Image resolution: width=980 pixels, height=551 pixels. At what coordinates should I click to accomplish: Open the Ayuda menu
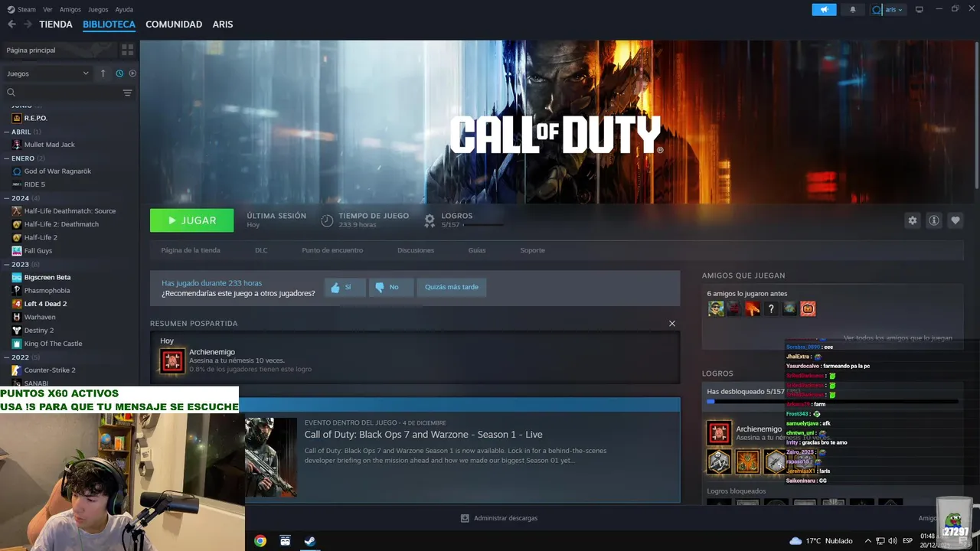(x=124, y=9)
